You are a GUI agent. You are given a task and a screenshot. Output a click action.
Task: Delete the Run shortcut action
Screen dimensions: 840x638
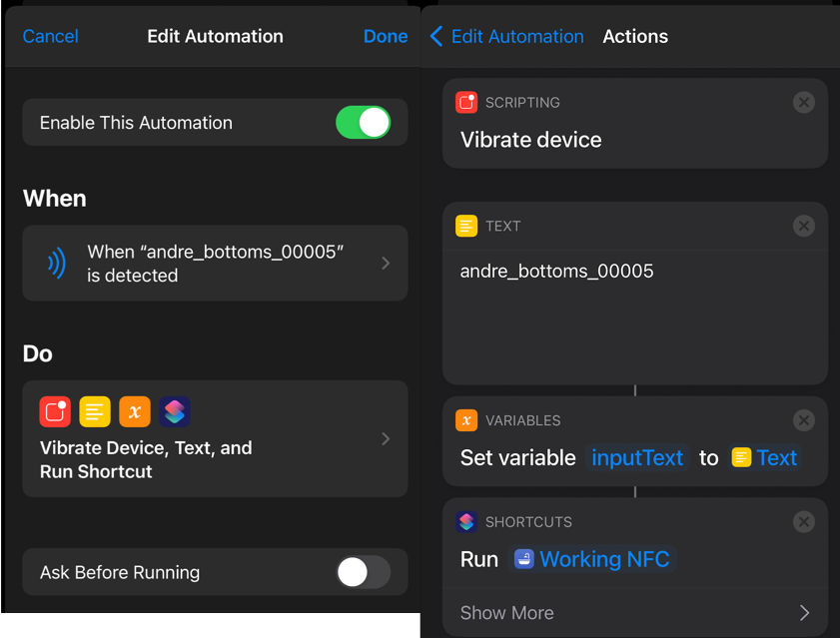803,522
